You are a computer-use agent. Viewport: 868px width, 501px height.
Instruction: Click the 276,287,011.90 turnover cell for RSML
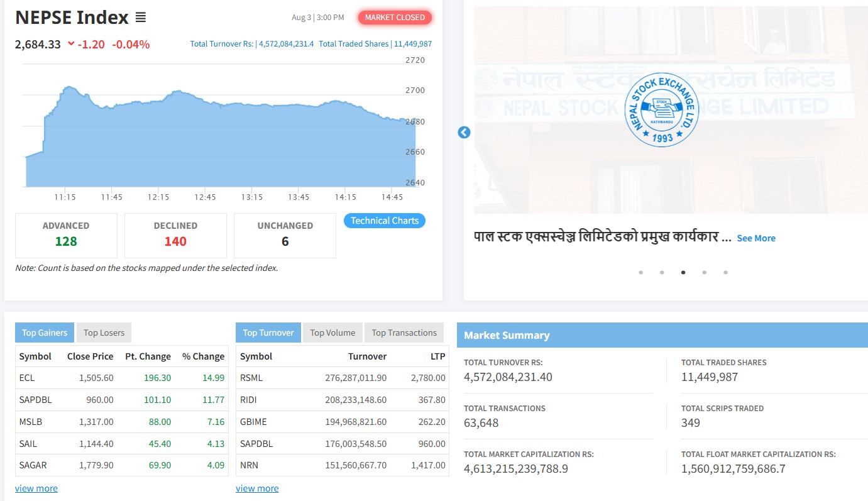coord(356,378)
